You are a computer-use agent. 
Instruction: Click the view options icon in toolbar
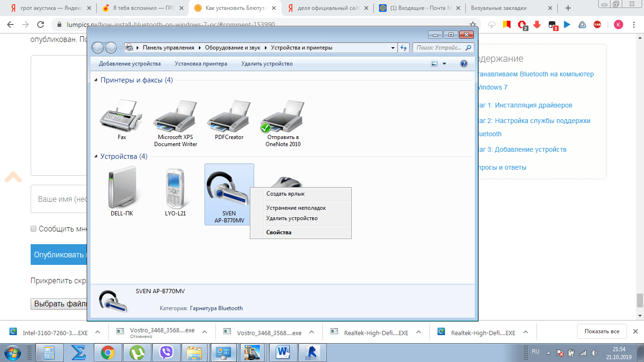(435, 64)
